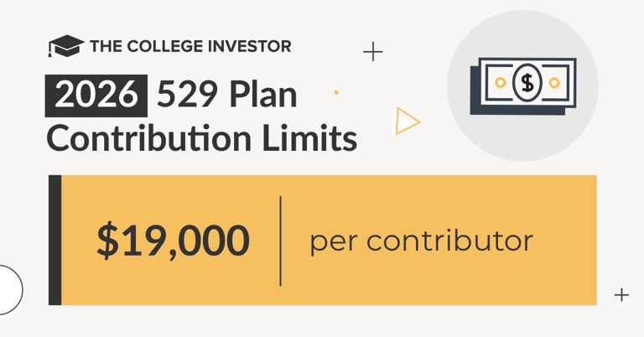Select the $19,000 amount
This screenshot has width=644, height=337.
tap(173, 241)
